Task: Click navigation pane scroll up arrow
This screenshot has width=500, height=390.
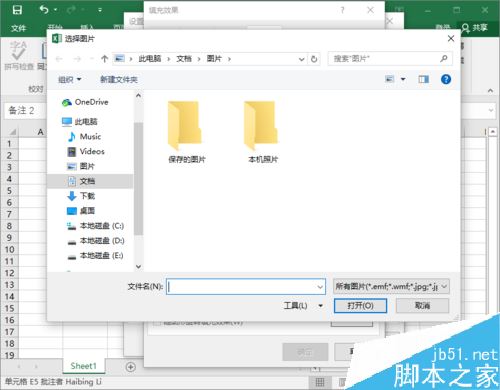Action: pos(138,96)
